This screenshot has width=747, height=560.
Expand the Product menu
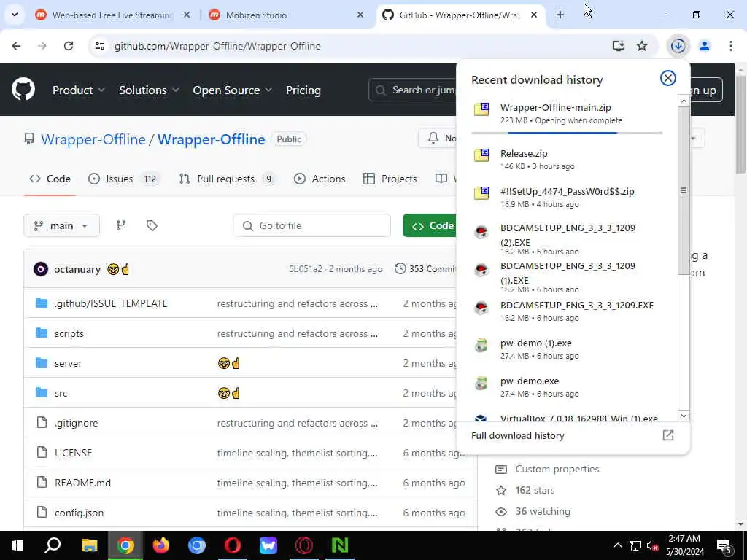coord(79,90)
